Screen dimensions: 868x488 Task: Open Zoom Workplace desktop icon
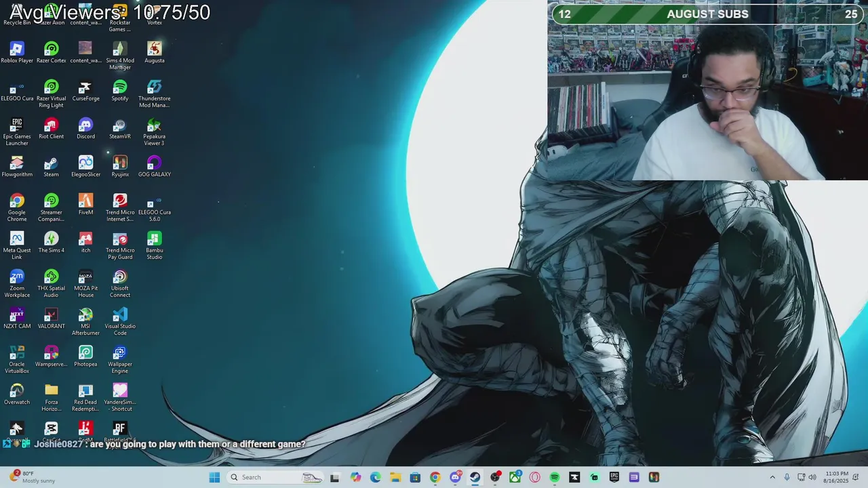point(17,283)
